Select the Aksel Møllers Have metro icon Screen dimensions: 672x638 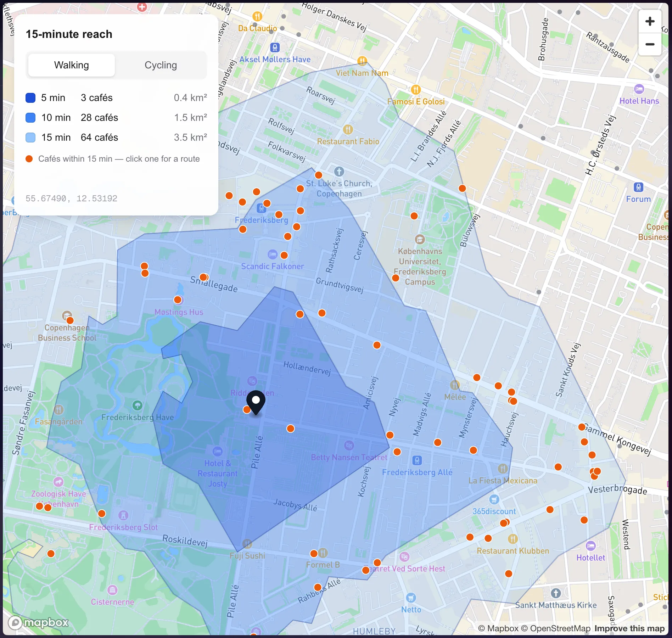pos(275,47)
